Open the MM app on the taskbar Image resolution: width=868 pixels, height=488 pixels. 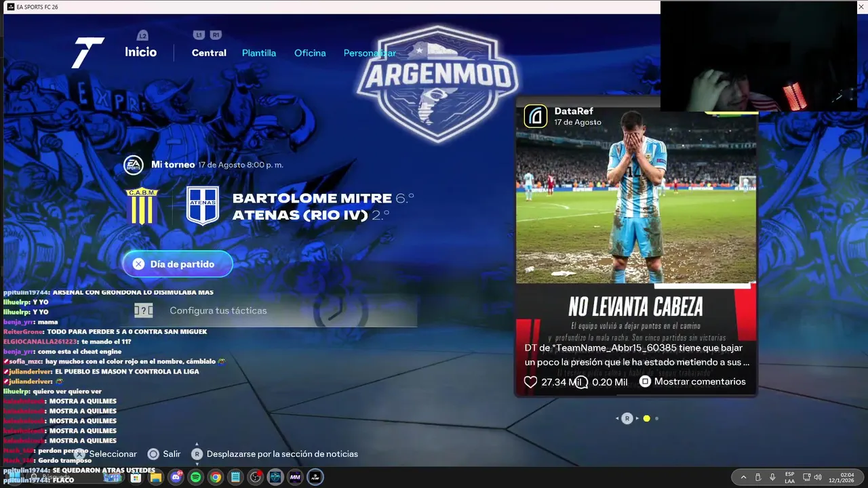(x=295, y=478)
